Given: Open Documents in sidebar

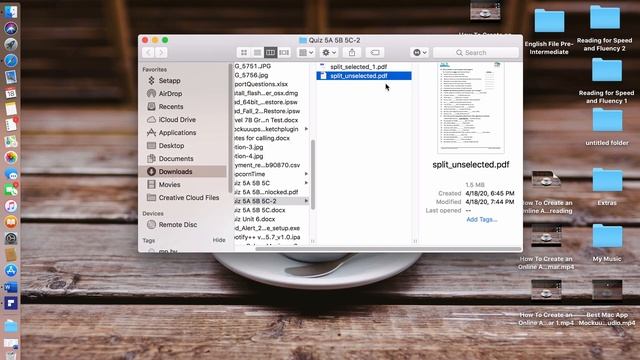Looking at the screenshot, I should coord(176,158).
